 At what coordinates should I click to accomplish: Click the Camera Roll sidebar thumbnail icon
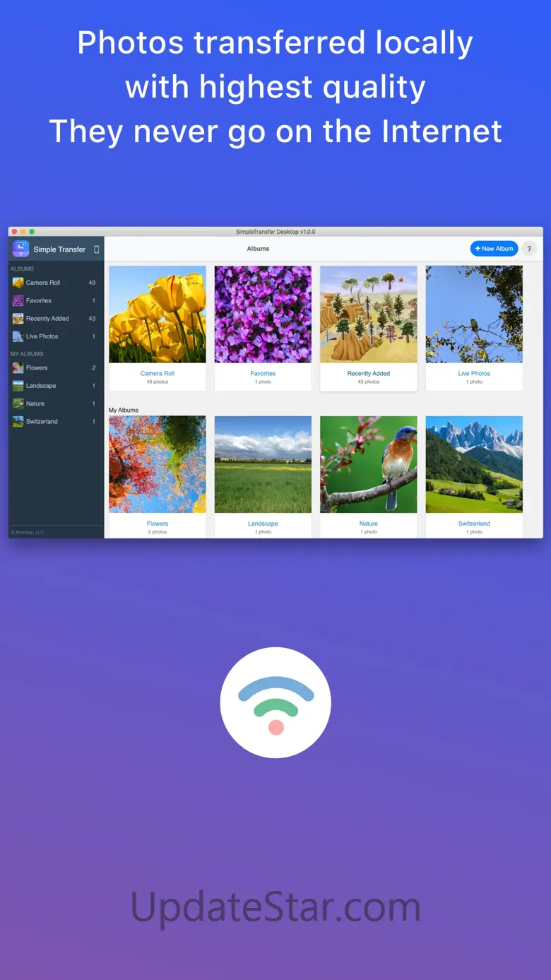coord(18,283)
